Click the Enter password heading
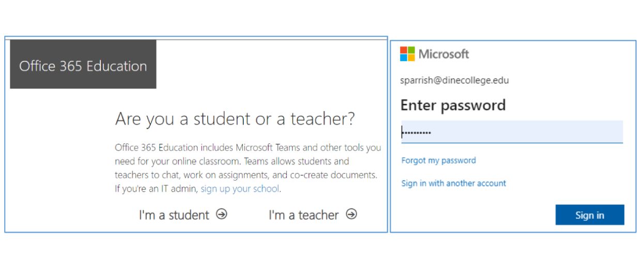The width and height of the screenshot is (644, 267). coord(453,105)
